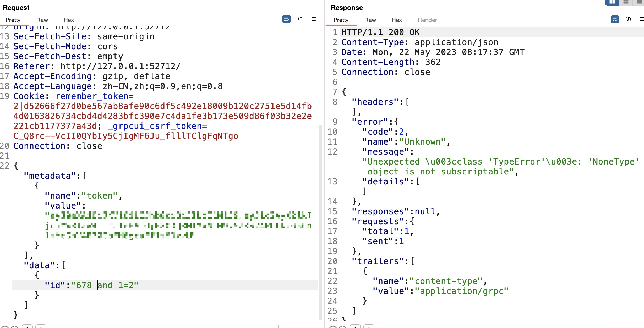Select side-by-side split layout icon

[x=612, y=2]
